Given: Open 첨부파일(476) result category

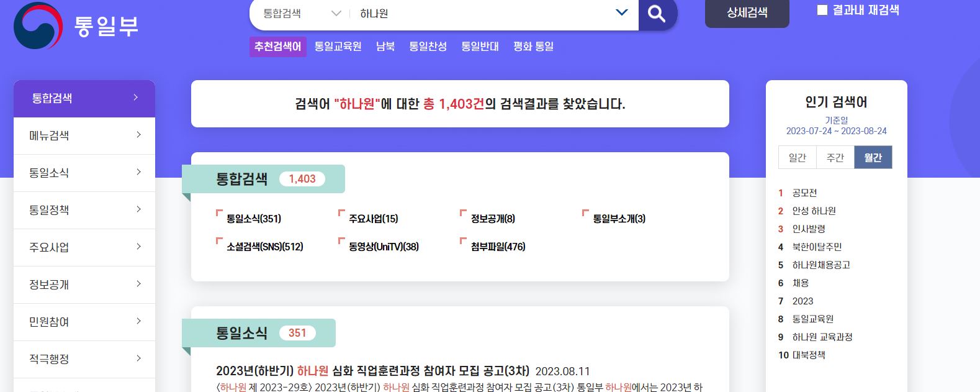Looking at the screenshot, I should pos(498,247).
